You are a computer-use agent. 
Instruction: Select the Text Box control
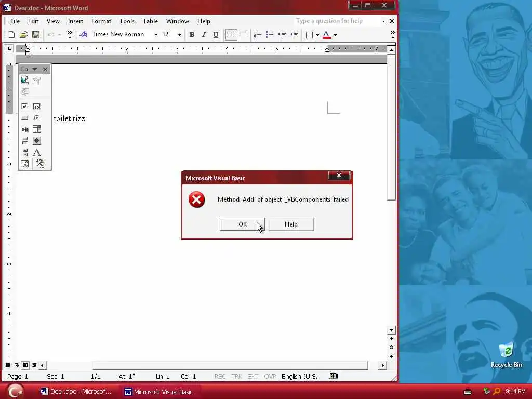37,106
